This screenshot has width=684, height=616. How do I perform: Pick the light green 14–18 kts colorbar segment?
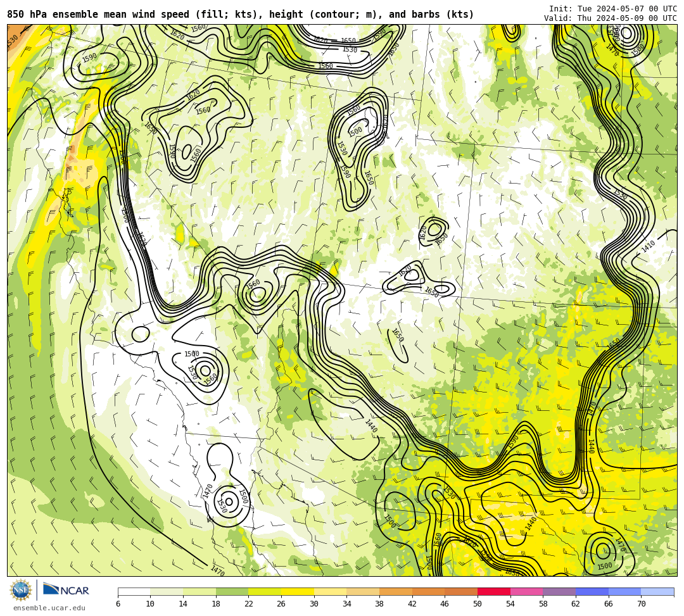pos(199,592)
